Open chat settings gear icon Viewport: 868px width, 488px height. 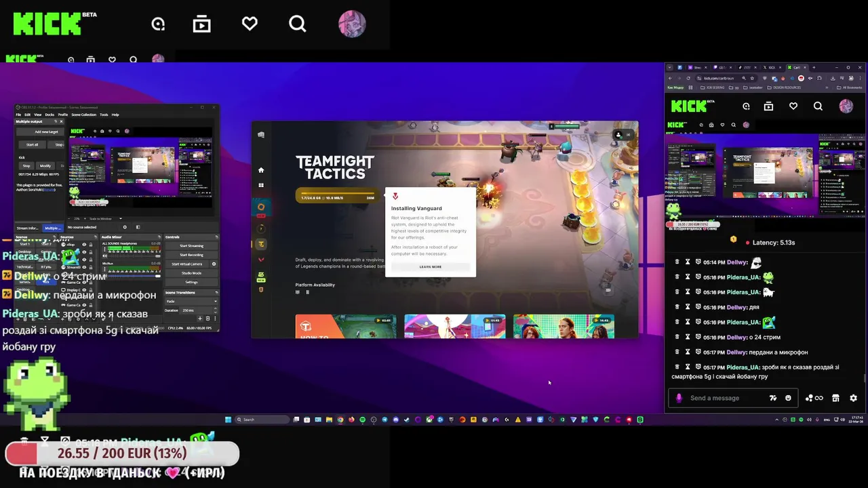[x=854, y=398]
